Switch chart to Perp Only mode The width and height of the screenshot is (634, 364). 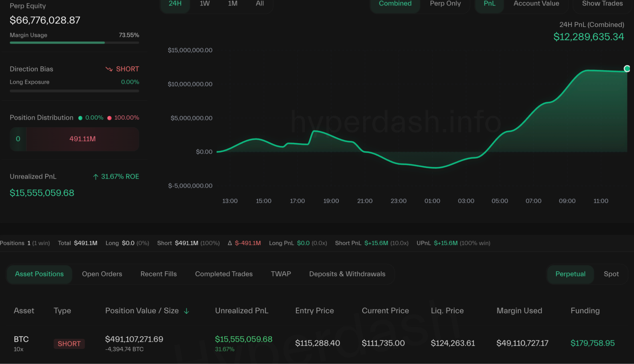point(445,4)
